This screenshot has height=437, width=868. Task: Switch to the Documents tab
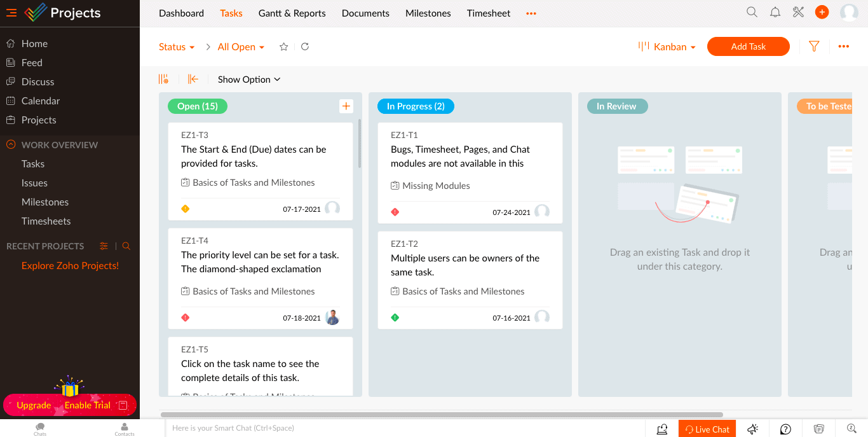(365, 13)
